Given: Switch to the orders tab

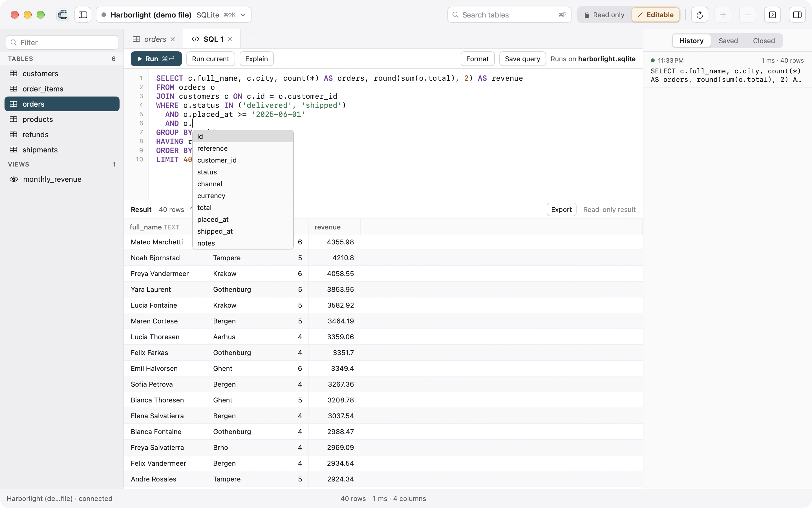Looking at the screenshot, I should pos(154,39).
